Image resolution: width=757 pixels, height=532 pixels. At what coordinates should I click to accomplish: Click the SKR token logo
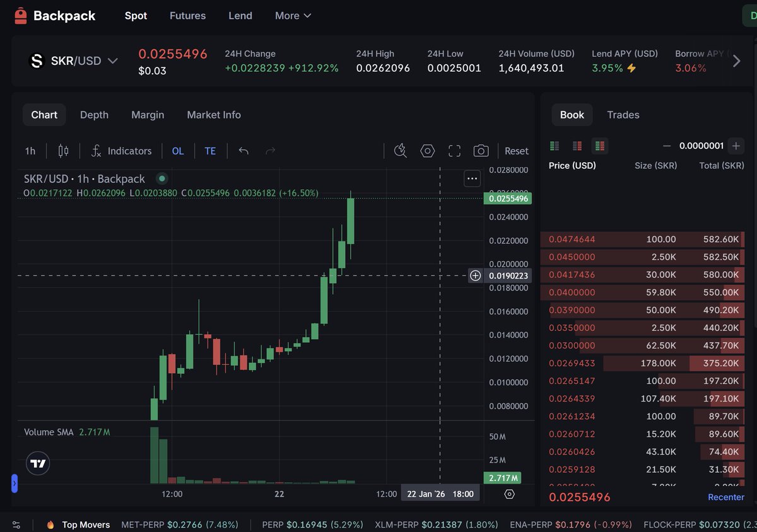click(37, 61)
